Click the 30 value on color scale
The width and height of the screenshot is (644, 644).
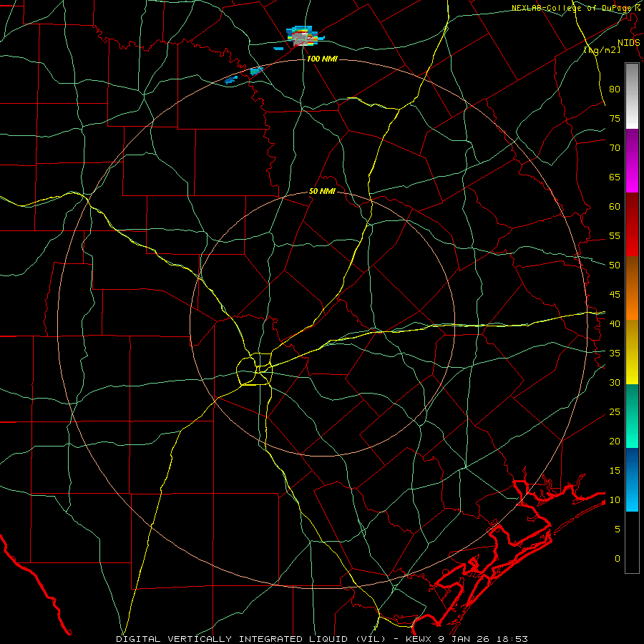pos(615,382)
